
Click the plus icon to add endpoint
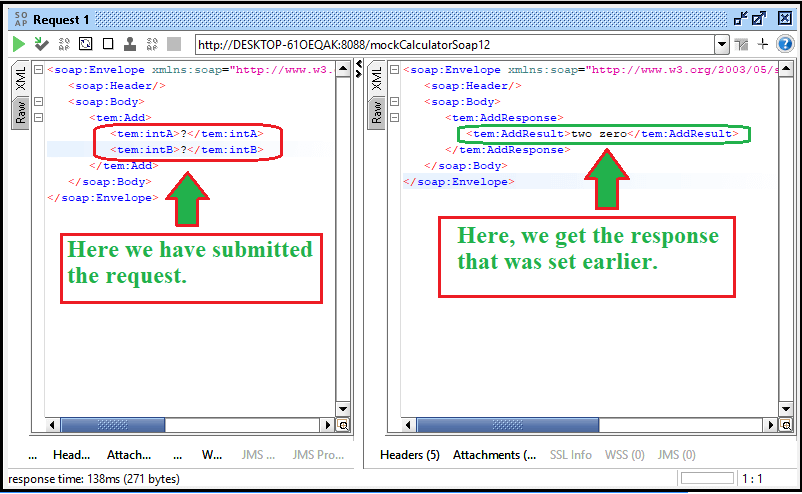(763, 44)
